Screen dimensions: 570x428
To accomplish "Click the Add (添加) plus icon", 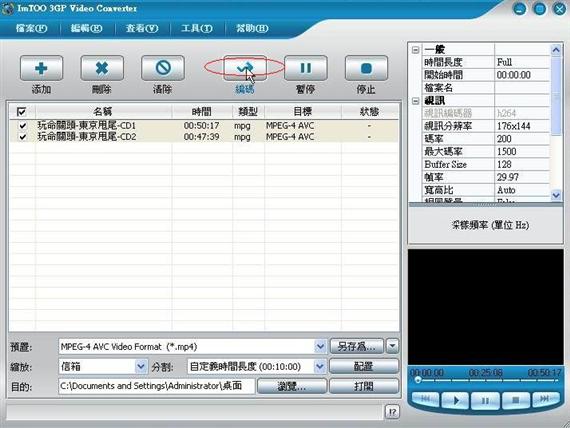I will (41, 68).
